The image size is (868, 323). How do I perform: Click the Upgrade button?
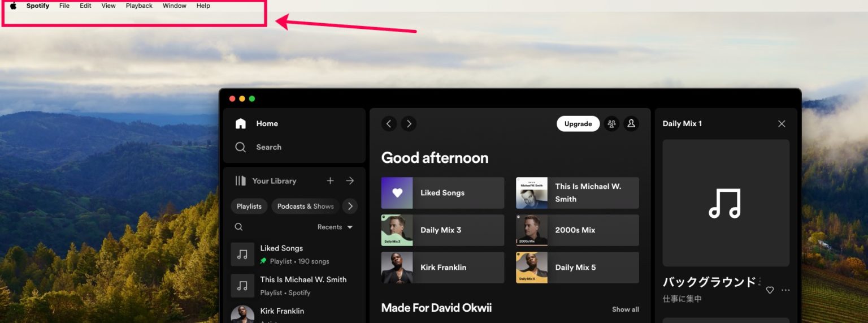coord(578,124)
